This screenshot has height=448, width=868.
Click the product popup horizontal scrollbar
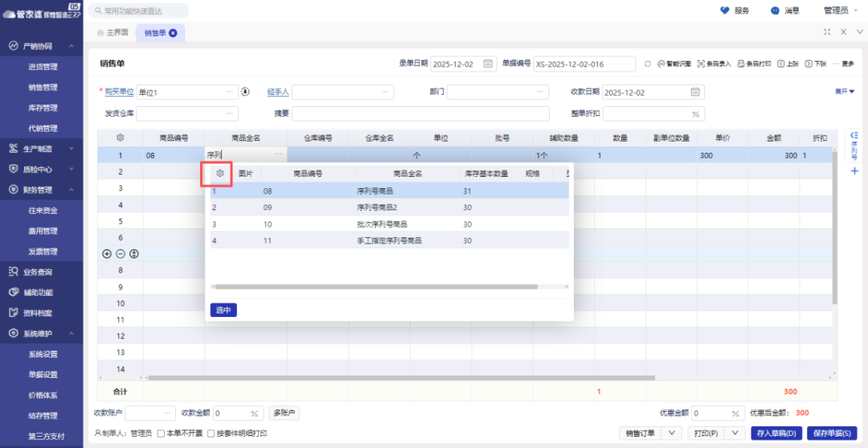376,287
